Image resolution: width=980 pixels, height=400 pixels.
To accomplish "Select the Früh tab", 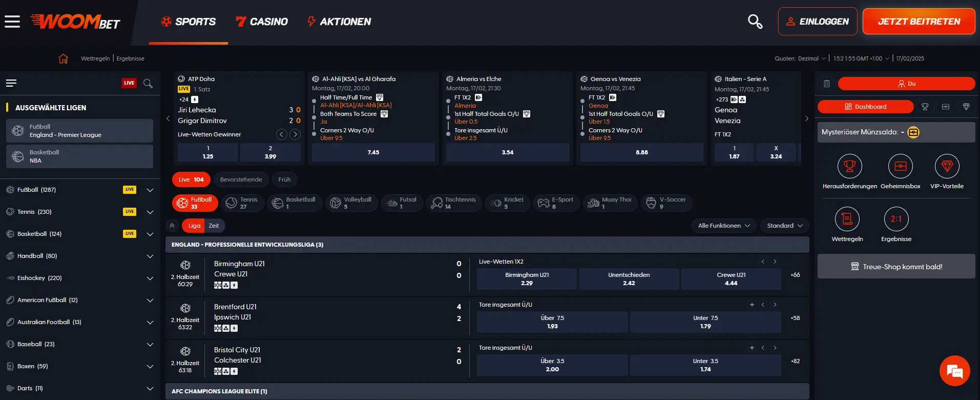I will [x=284, y=179].
